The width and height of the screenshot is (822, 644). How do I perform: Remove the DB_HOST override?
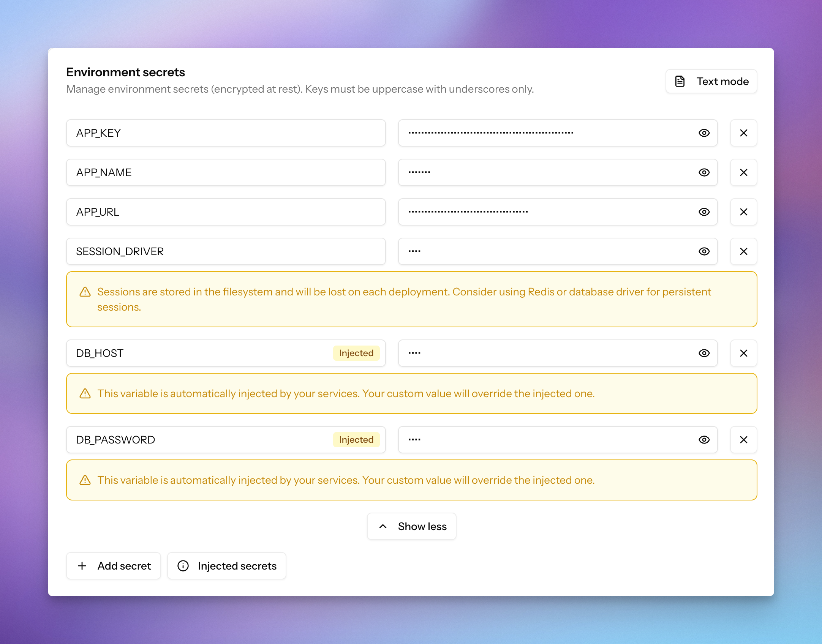tap(743, 353)
